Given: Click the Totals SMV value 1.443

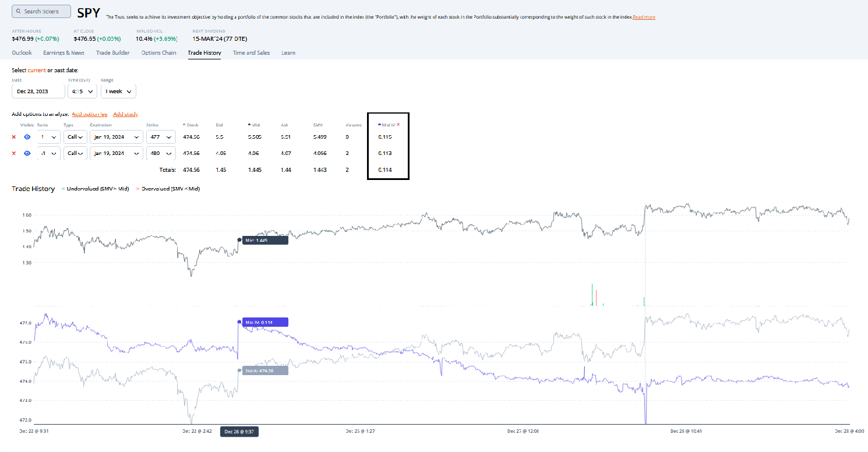Looking at the screenshot, I should click(x=319, y=169).
